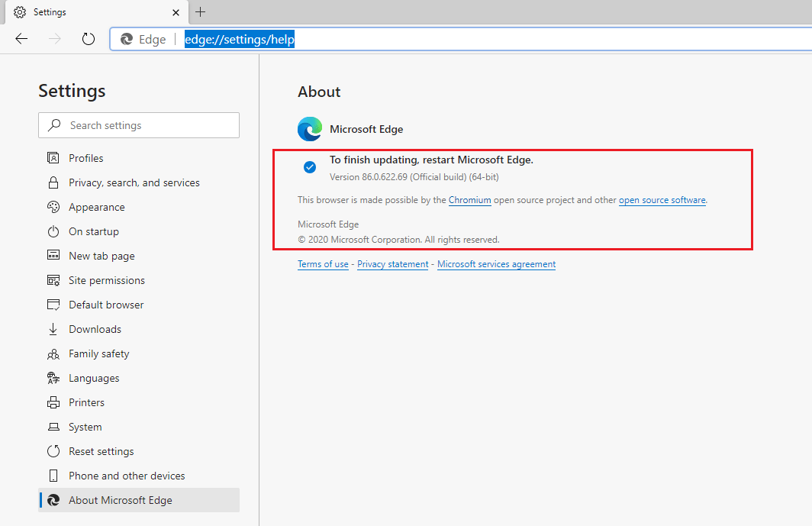Click the Search settings field
This screenshot has height=526, width=812.
138,125
